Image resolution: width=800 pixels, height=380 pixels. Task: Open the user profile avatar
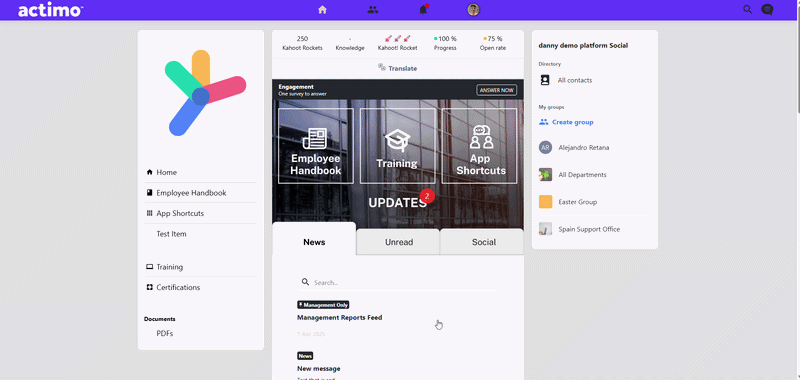(473, 10)
